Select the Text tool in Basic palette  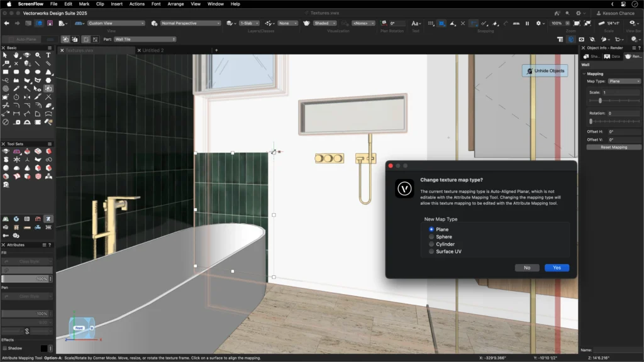48,55
